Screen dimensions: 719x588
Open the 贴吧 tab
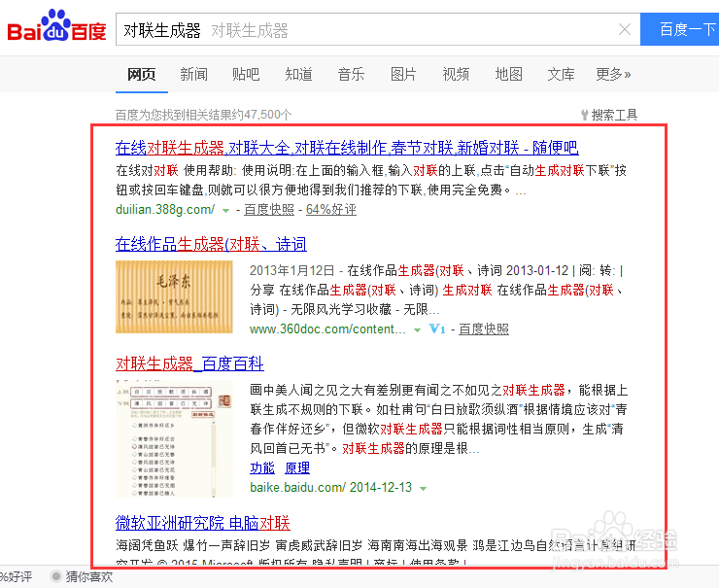click(246, 74)
